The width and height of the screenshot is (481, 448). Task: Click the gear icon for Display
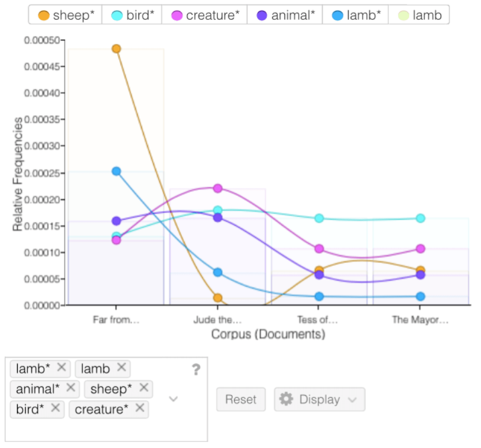coord(286,399)
